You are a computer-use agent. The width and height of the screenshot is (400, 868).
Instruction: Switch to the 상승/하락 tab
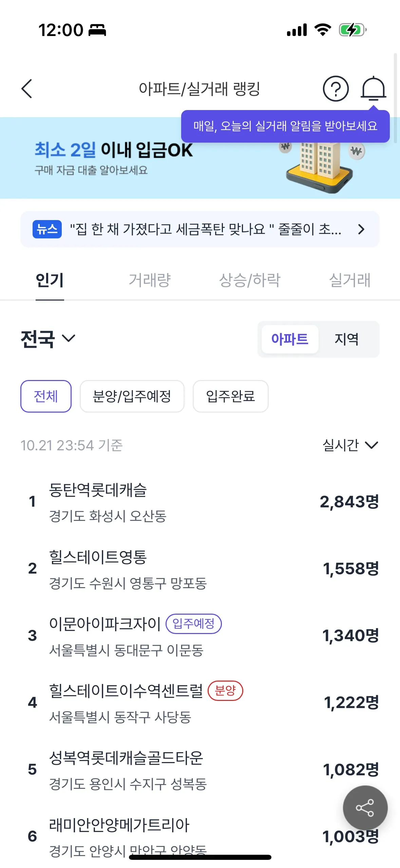click(x=250, y=280)
